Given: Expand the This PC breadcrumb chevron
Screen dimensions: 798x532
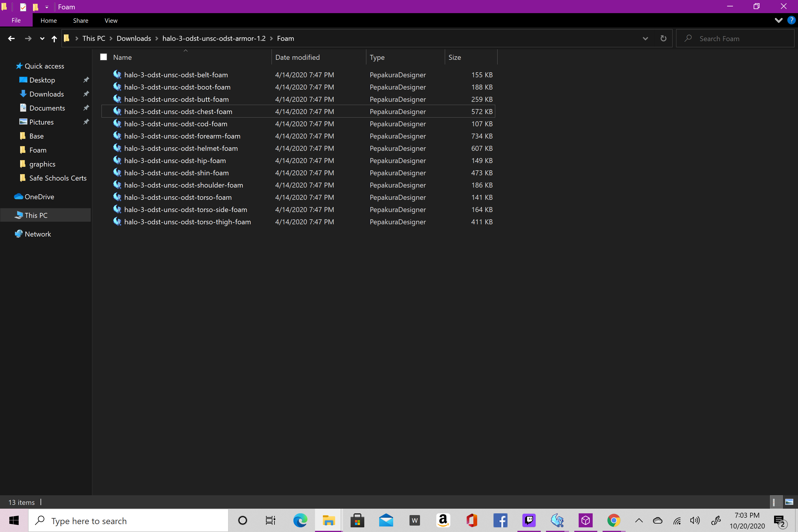Looking at the screenshot, I should pyautogui.click(x=111, y=38).
